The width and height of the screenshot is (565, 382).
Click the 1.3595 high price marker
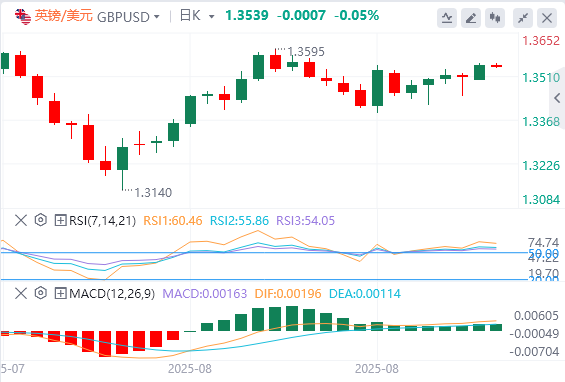[x=306, y=52]
